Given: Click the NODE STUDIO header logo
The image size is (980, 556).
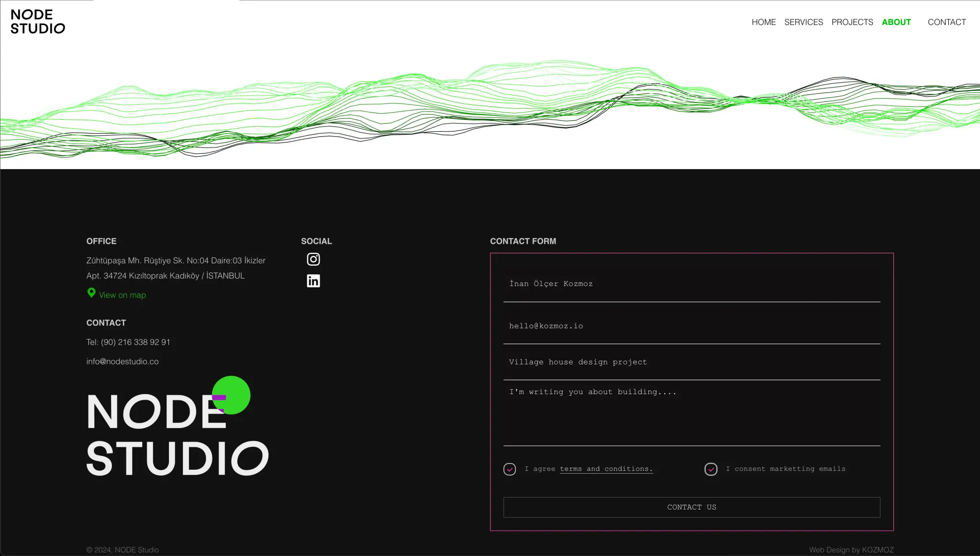Looking at the screenshot, I should tap(37, 22).
